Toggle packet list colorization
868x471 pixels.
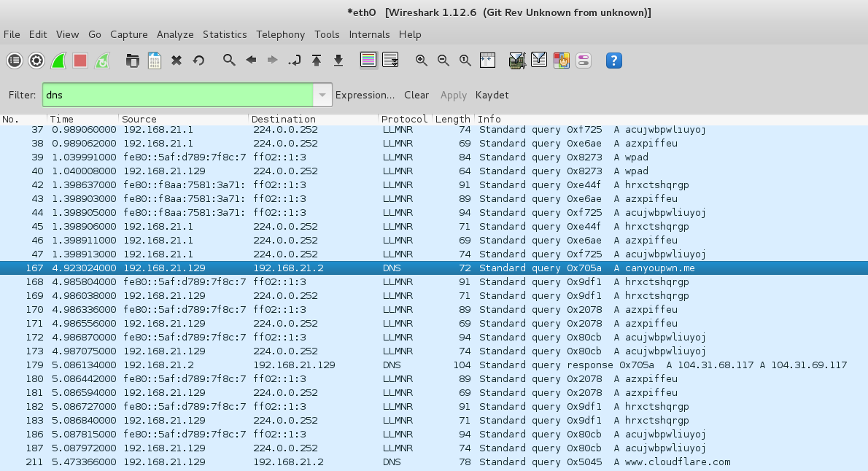368,61
